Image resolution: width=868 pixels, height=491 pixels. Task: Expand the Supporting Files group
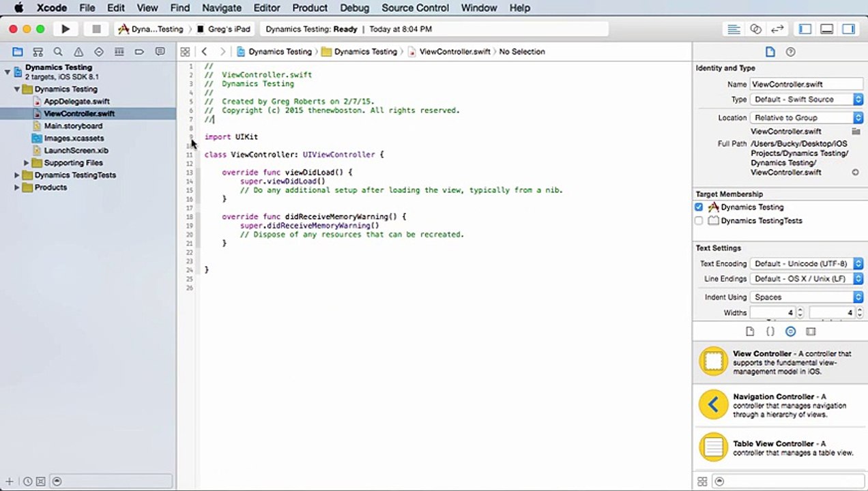coord(26,163)
